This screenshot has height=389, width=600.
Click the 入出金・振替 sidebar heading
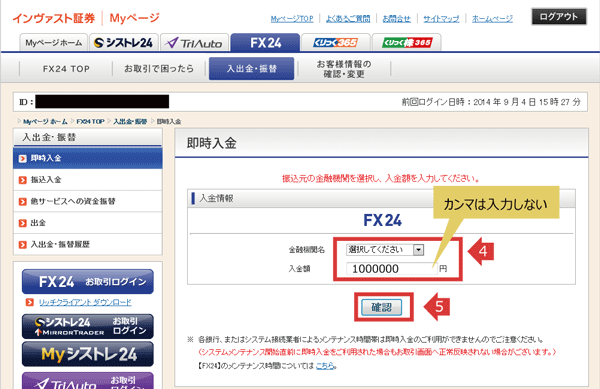click(49, 137)
